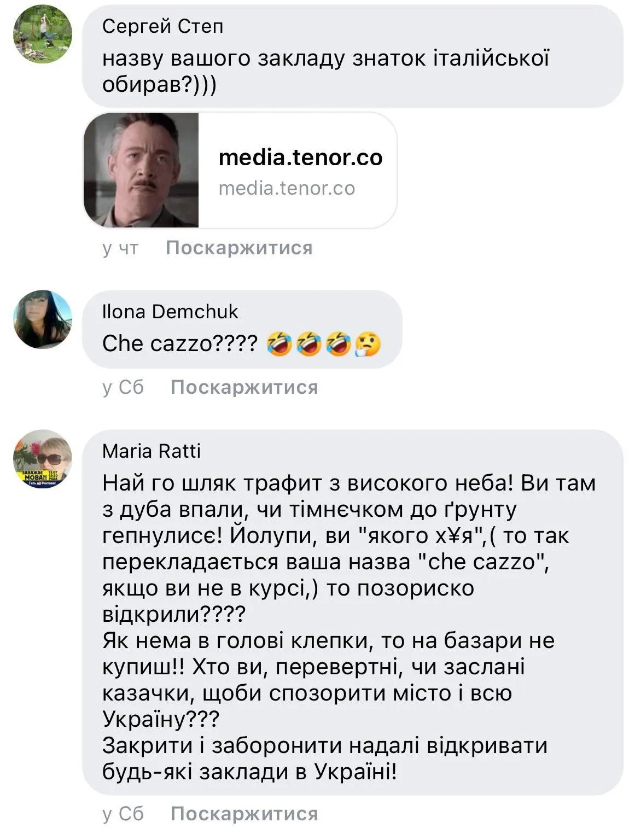Click the gray media.tenor.co domain text

click(287, 188)
